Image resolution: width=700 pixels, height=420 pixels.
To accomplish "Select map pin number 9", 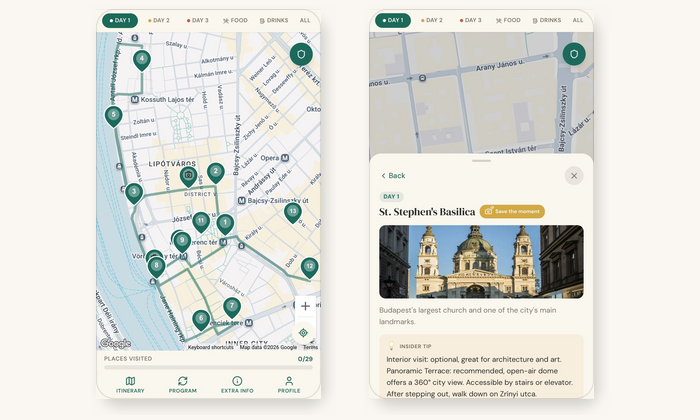I will pyautogui.click(x=182, y=241).
